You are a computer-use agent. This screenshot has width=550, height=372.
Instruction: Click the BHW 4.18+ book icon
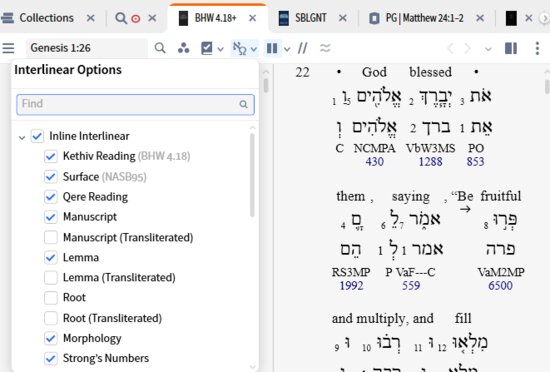coord(183,18)
